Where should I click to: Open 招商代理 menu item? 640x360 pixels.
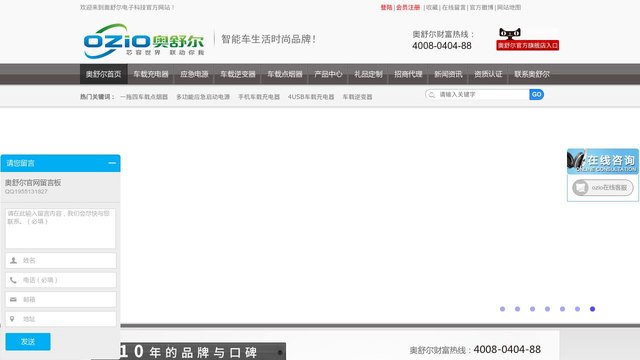coord(408,74)
